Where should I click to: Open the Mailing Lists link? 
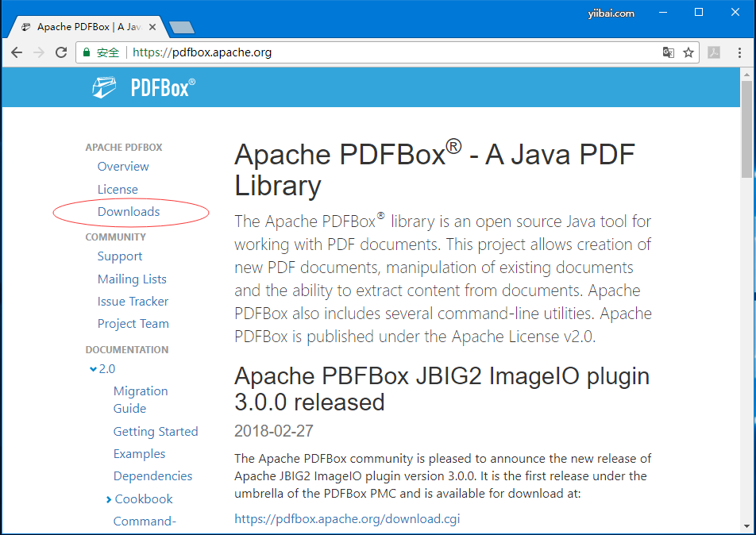point(132,279)
